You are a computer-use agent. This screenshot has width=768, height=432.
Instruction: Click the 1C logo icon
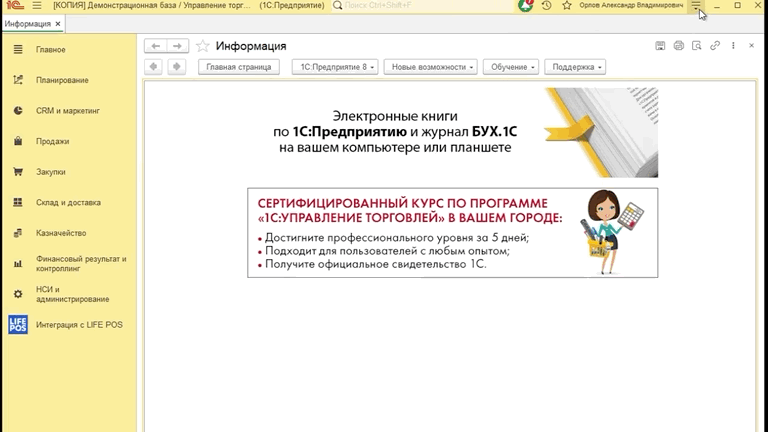click(x=16, y=5)
